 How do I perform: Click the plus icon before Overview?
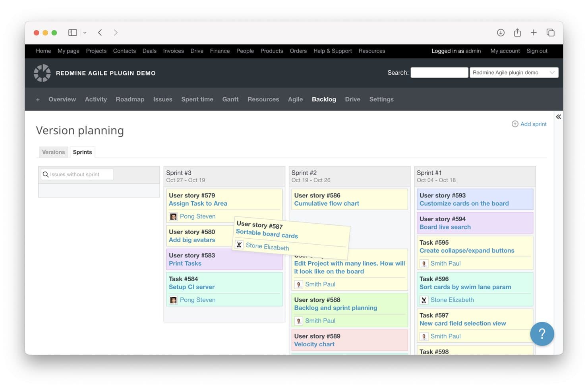tap(38, 100)
